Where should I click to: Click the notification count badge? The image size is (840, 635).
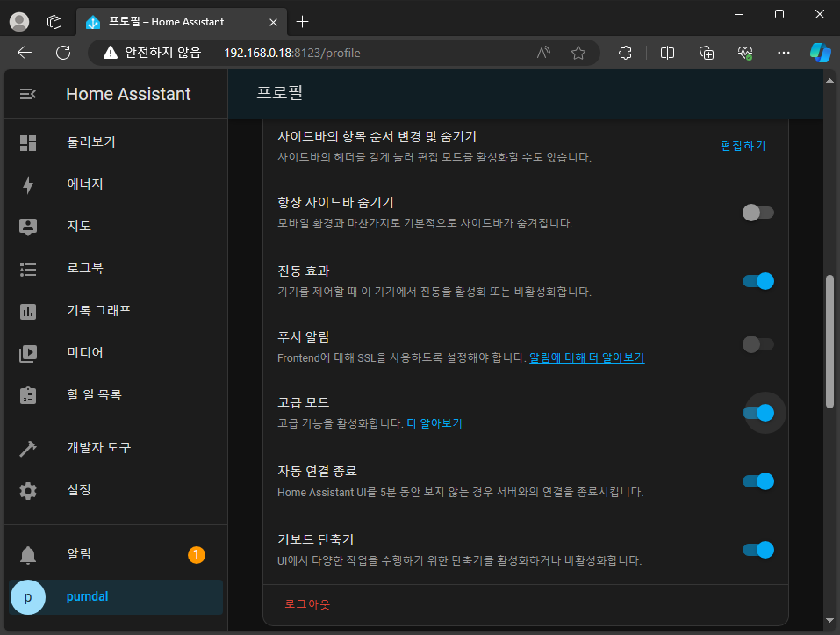(197, 554)
